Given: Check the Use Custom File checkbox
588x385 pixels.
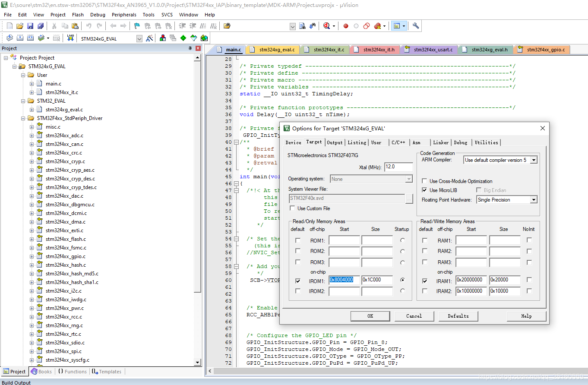Looking at the screenshot, I should tap(293, 208).
